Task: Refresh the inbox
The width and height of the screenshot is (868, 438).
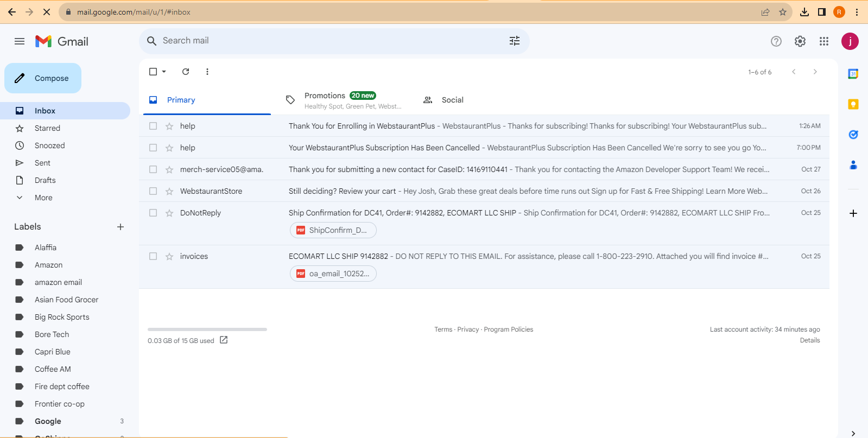Action: (186, 72)
